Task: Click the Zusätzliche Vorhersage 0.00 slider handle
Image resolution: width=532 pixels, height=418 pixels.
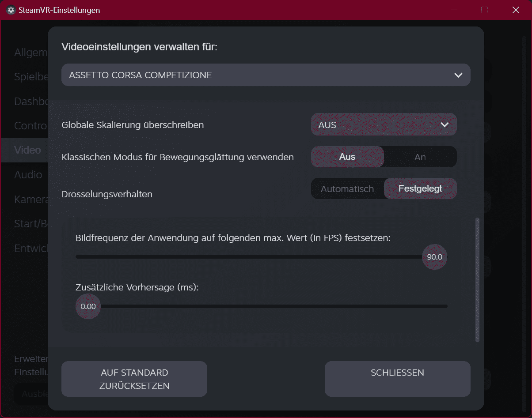Action: tap(88, 306)
